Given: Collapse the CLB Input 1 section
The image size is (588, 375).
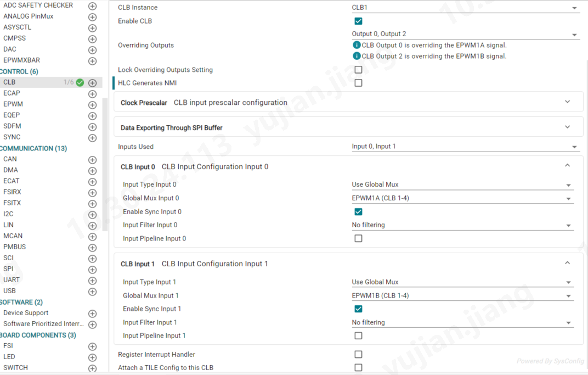Looking at the screenshot, I should point(567,263).
